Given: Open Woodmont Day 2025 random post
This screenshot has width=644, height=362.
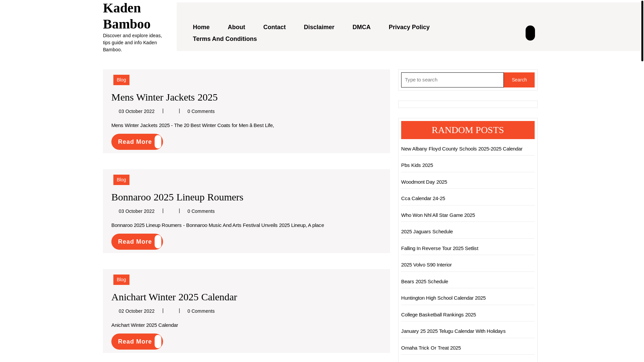Looking at the screenshot, I should (424, 182).
